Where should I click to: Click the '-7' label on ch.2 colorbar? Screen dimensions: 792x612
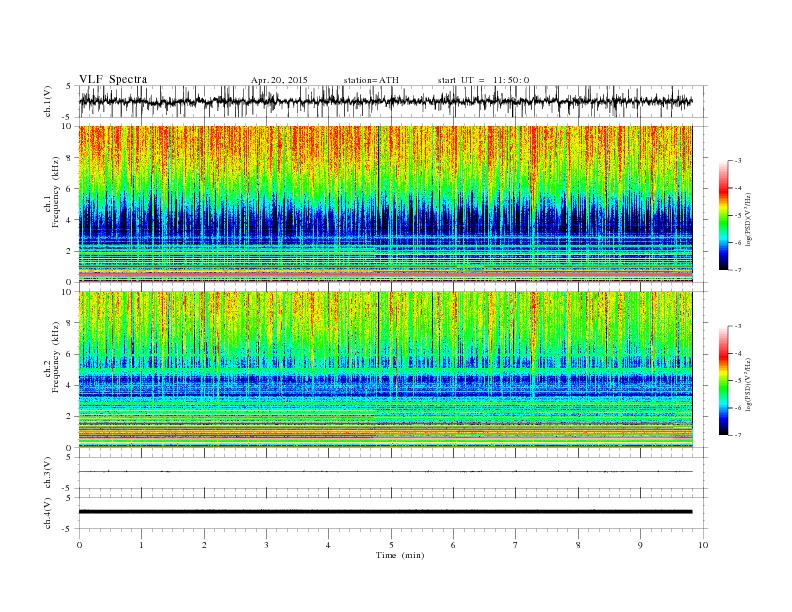(x=737, y=435)
